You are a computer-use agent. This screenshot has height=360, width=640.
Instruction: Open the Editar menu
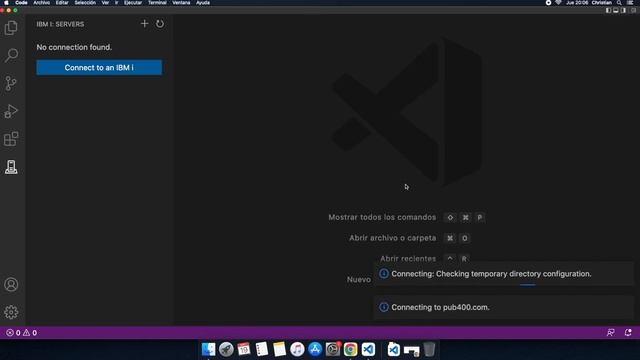click(x=62, y=2)
